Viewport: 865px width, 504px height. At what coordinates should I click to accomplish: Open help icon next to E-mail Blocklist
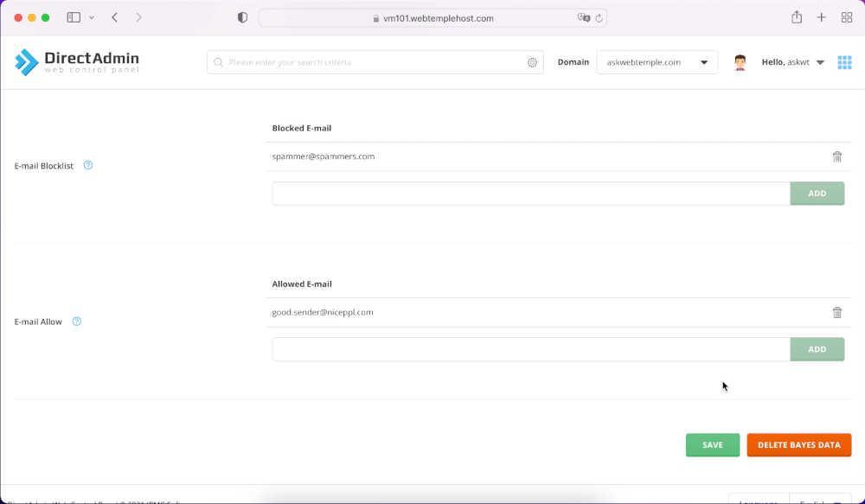88,165
